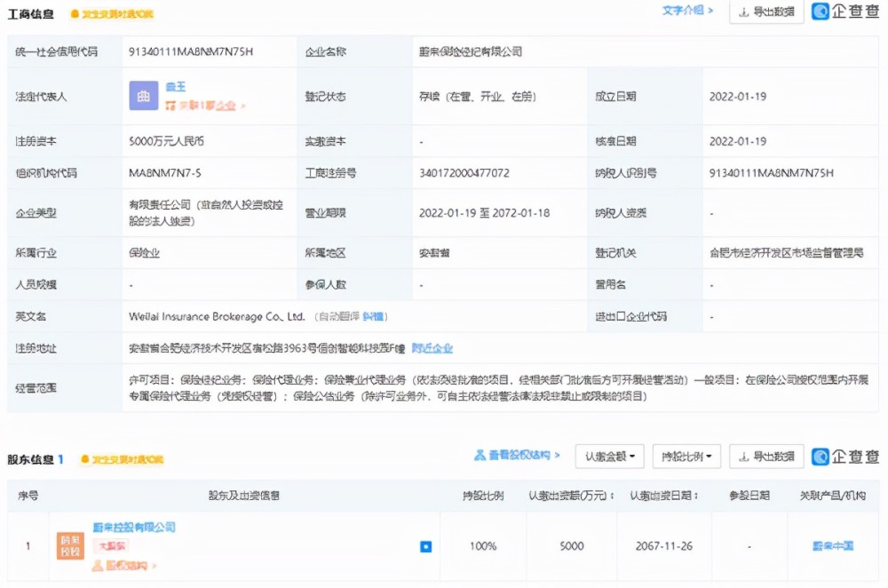Select the 100% shareholding ratio cell
The width and height of the screenshot is (888, 588).
coord(483,546)
